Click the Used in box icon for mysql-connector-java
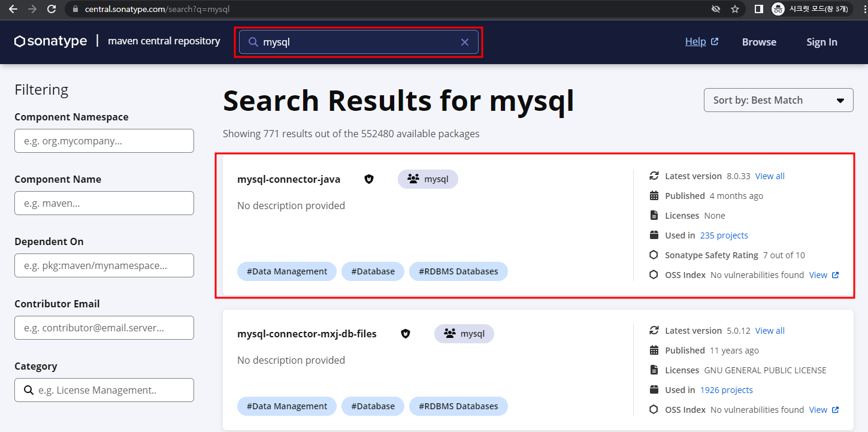The height and width of the screenshot is (432, 868). pos(654,235)
